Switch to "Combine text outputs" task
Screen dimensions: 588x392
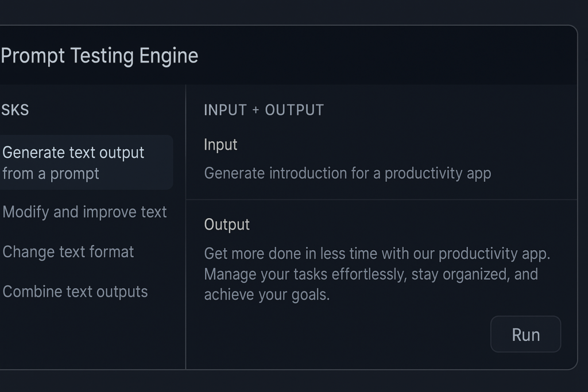[75, 292]
